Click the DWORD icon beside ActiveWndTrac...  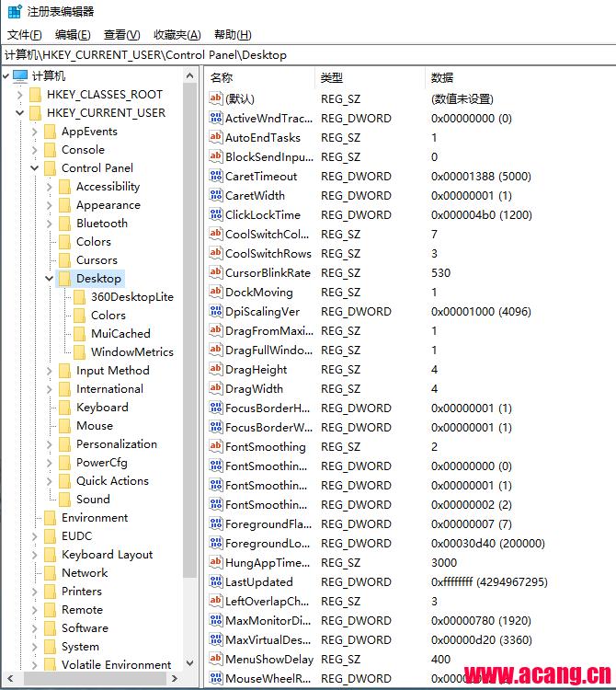pyautogui.click(x=215, y=118)
